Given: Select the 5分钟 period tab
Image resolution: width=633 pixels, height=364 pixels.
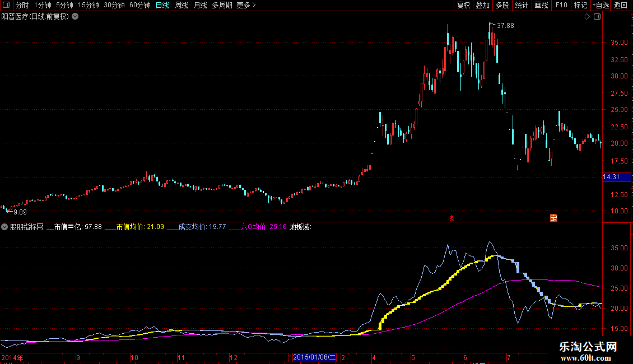Looking at the screenshot, I should point(64,5).
